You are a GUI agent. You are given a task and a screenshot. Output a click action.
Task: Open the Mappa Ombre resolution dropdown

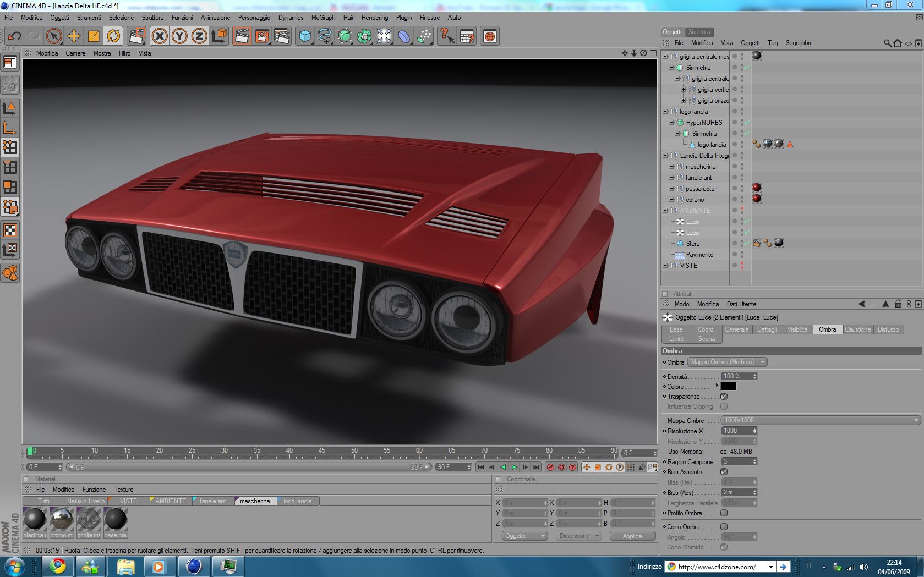coord(820,420)
